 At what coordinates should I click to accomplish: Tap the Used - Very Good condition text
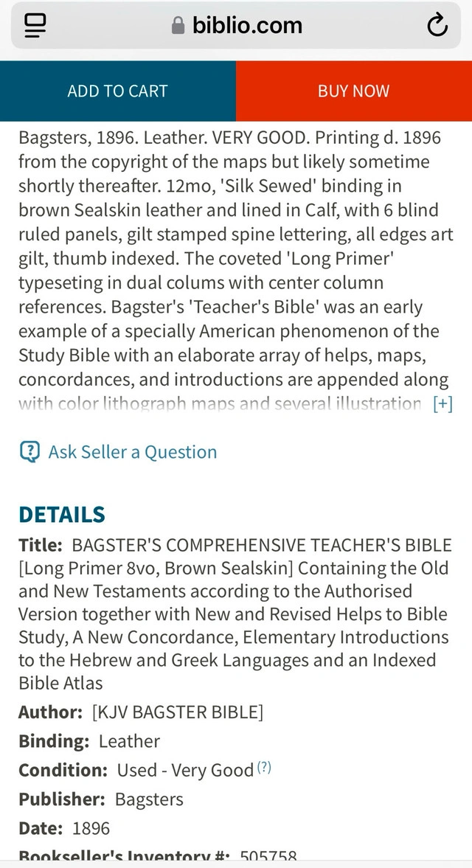click(x=185, y=771)
